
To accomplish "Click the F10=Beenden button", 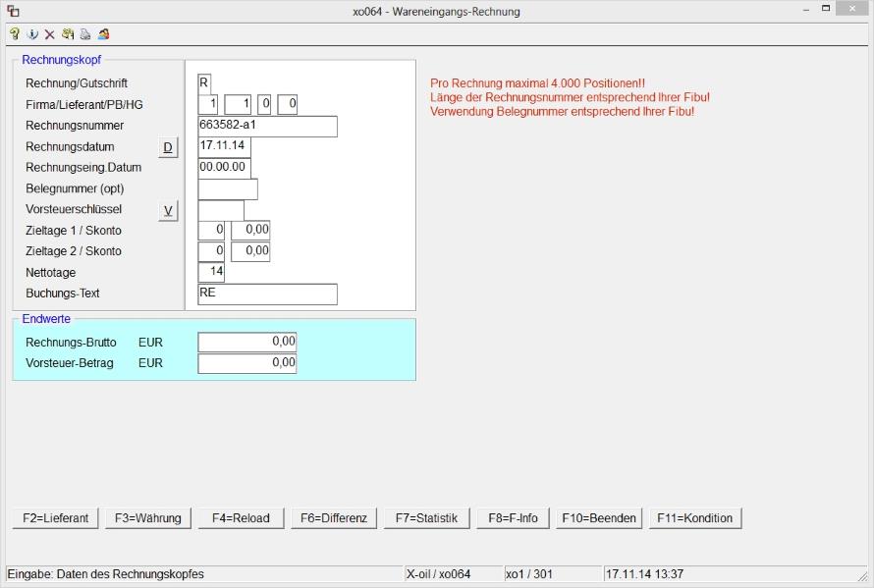I will (x=599, y=518).
